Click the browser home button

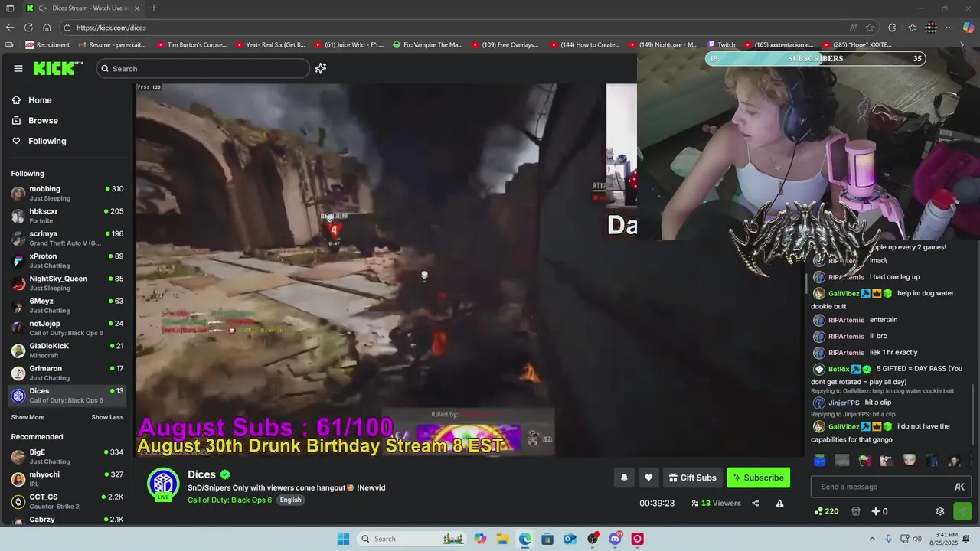(x=47, y=28)
